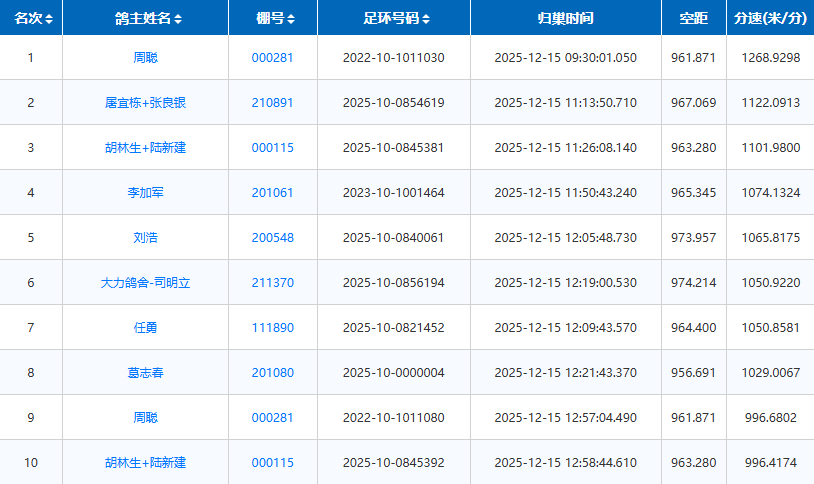Open owner link 李加军
Viewport: 814px width, 484px height.
(145, 193)
